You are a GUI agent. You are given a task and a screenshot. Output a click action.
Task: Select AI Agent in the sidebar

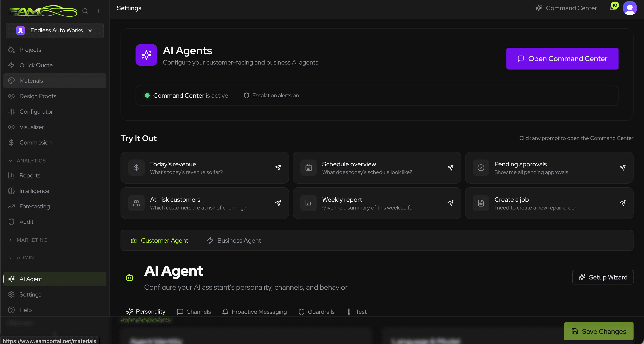55,279
